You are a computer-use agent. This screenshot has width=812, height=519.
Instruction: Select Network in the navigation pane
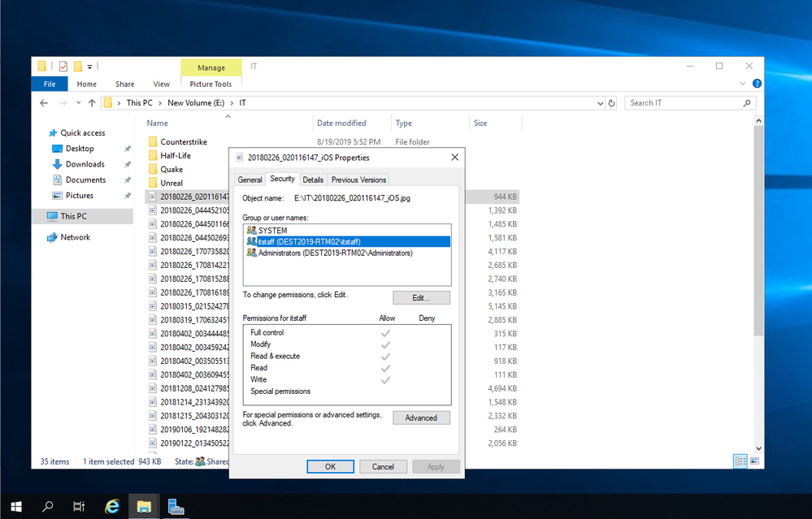[x=75, y=237]
